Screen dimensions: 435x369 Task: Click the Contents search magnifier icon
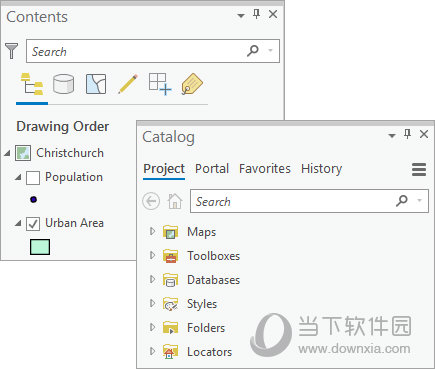(253, 51)
